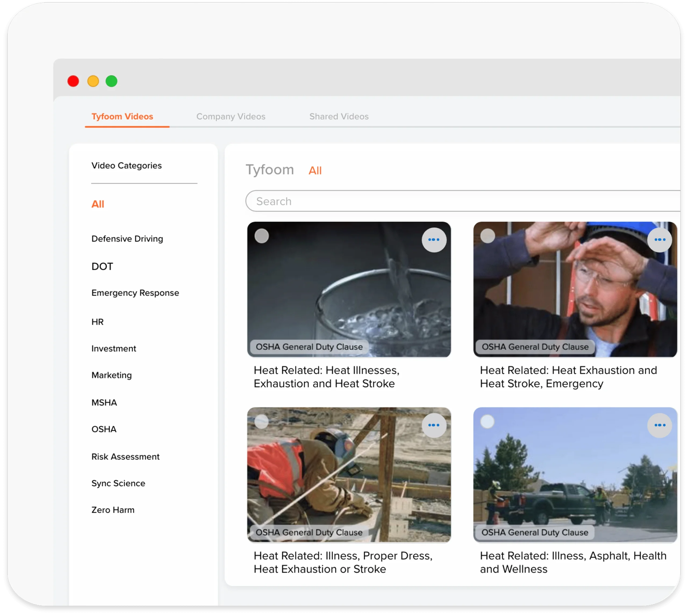The height and width of the screenshot is (616, 688).
Task: Open options menu on Proper Dress video
Action: [434, 425]
